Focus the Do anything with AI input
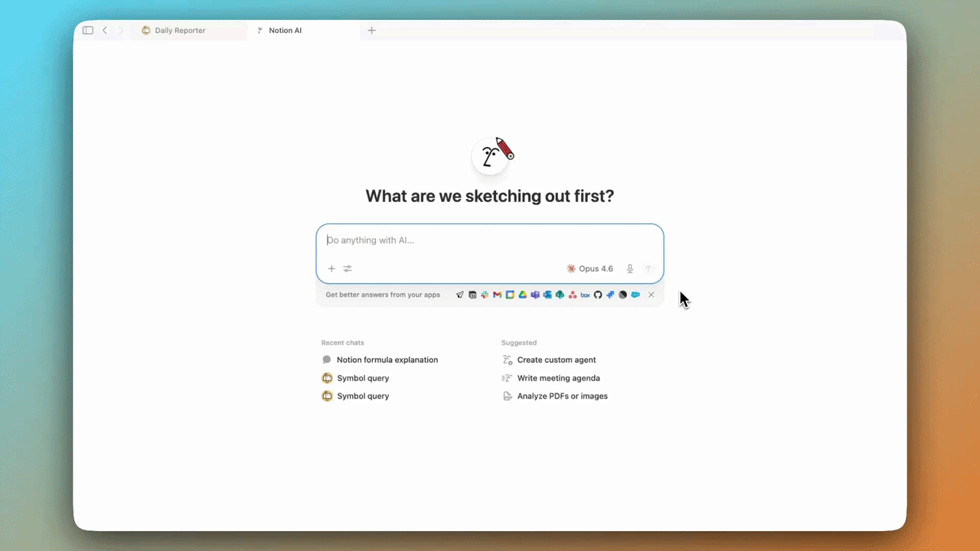980x551 pixels. tap(490, 240)
